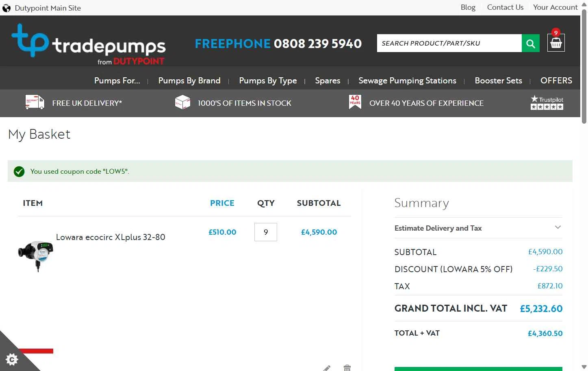Image resolution: width=588 pixels, height=371 pixels.
Task: Open the Blog link
Action: pos(468,7)
